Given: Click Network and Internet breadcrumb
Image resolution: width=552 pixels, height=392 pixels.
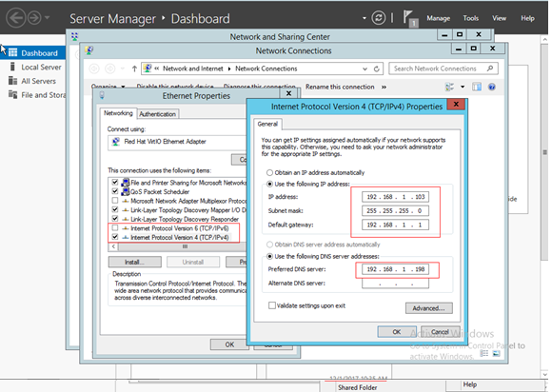Looking at the screenshot, I should (x=193, y=69).
